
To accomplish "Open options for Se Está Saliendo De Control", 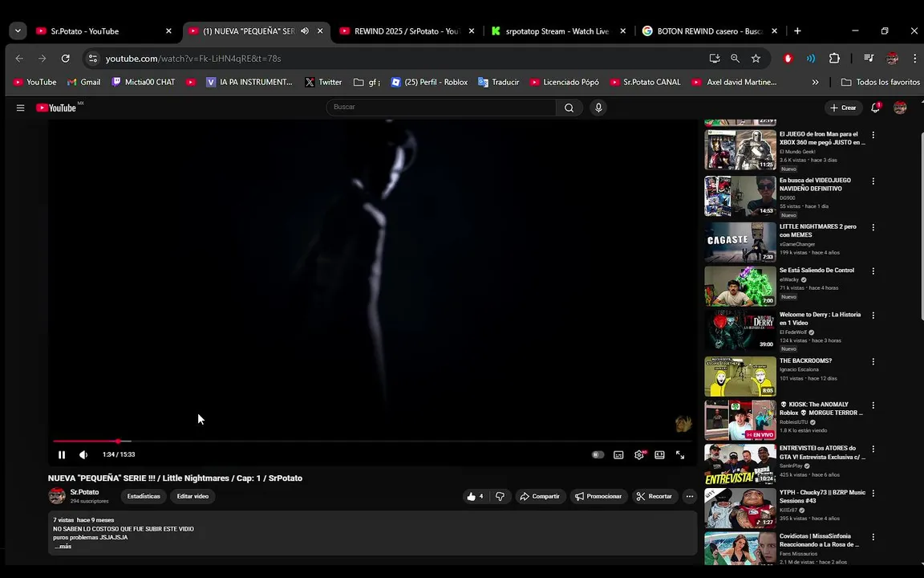I will click(873, 271).
